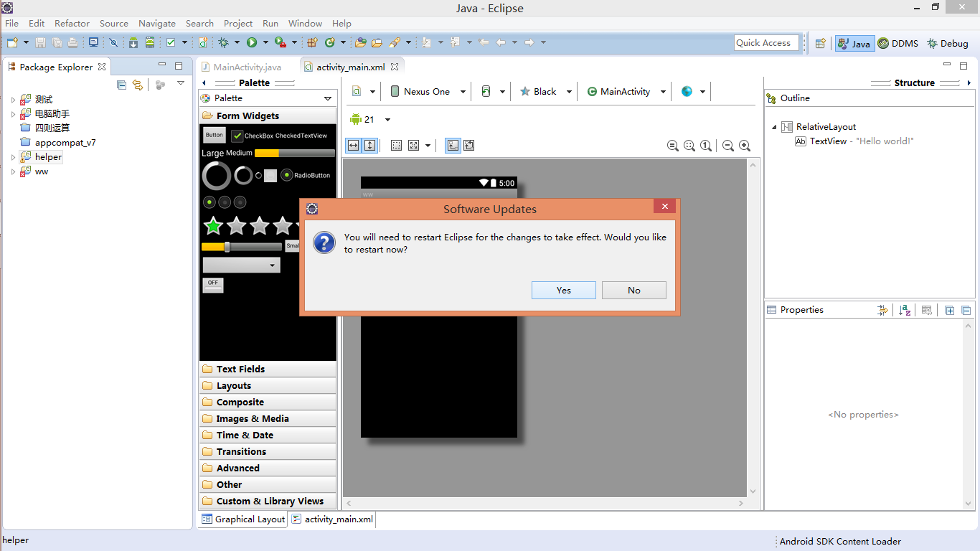Toggle the CheckBox widget in palette

(237, 136)
